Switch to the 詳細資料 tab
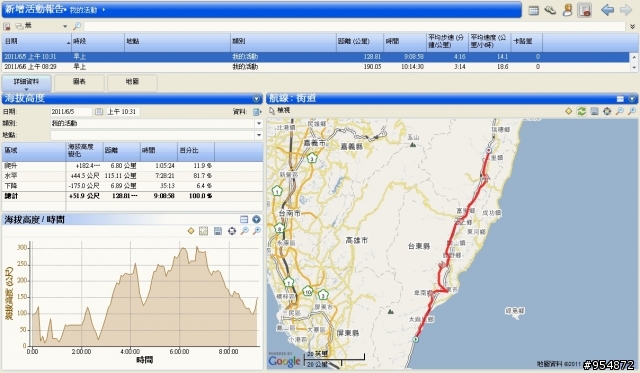 pos(27,82)
